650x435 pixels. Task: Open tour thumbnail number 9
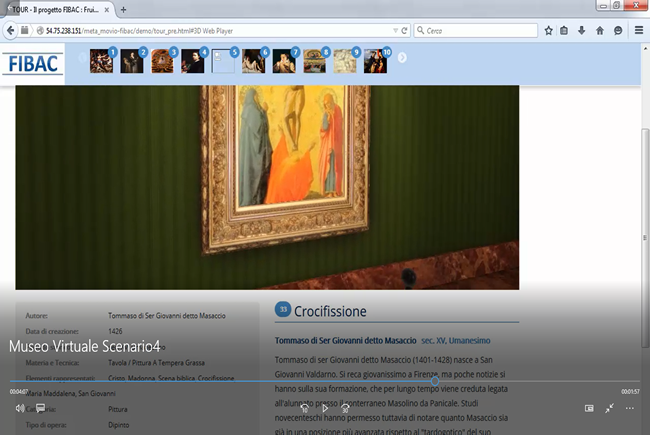coord(345,61)
